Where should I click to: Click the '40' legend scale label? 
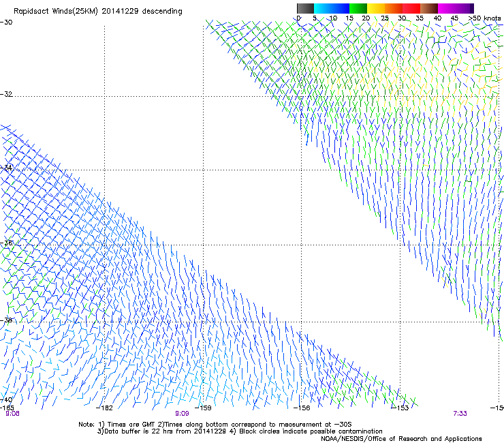[437, 18]
